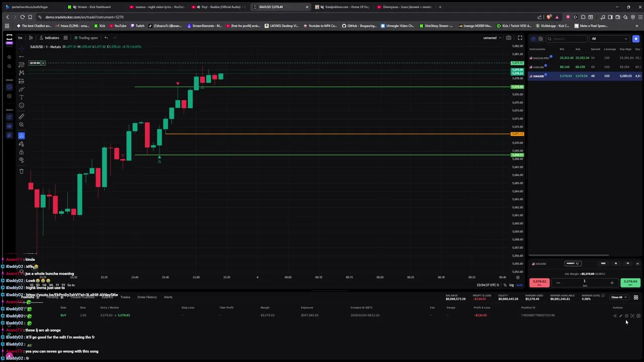Select the pattern drawing tool

(21, 73)
